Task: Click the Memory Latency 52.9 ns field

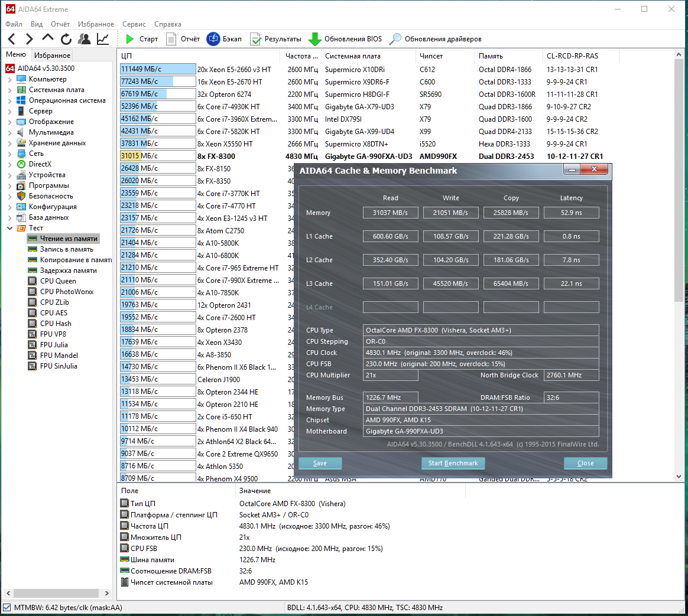Action: [572, 213]
